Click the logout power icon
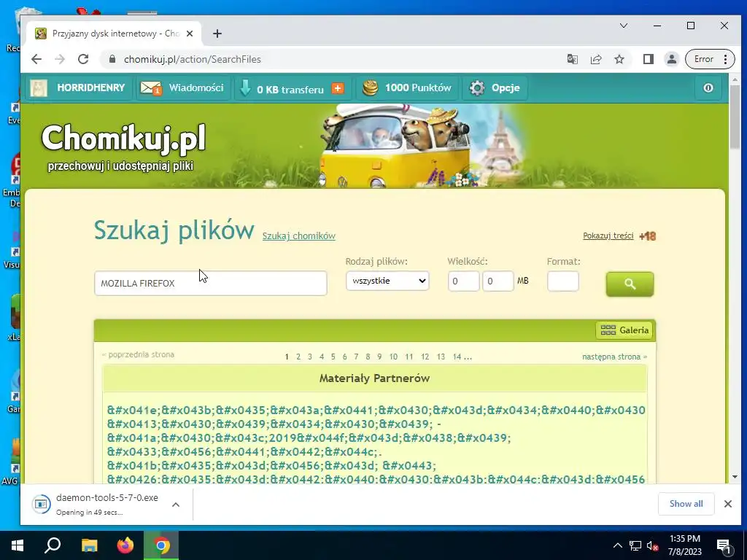The height and width of the screenshot is (560, 747). point(708,88)
